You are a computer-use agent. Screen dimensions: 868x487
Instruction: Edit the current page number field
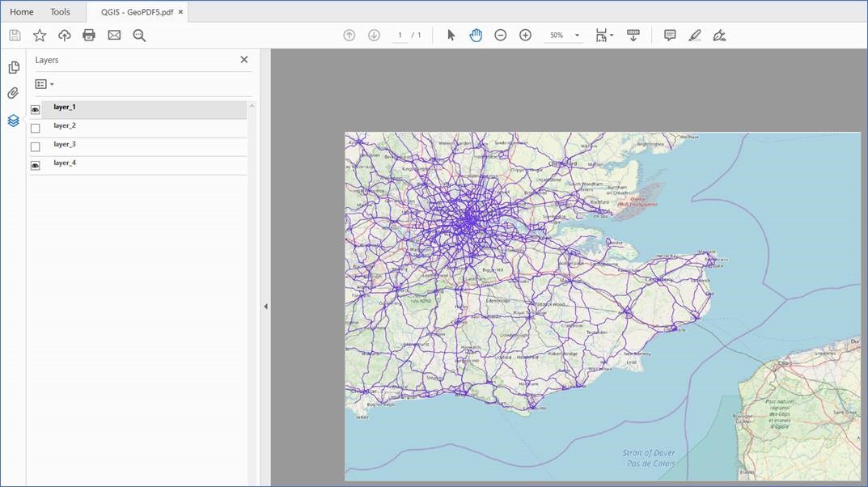click(x=400, y=35)
